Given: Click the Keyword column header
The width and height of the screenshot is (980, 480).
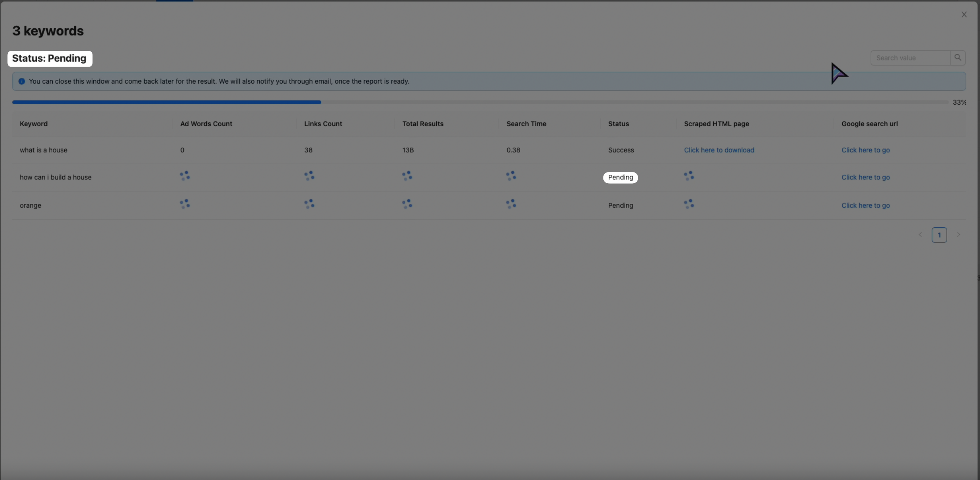Looking at the screenshot, I should [x=34, y=124].
